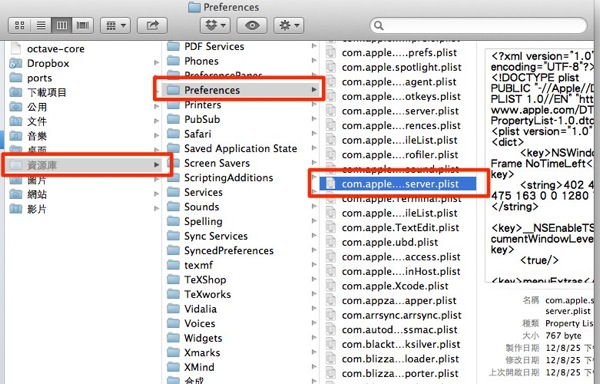Select com.appza...apper.plist file icon
The image size is (600, 384).
[x=331, y=301]
